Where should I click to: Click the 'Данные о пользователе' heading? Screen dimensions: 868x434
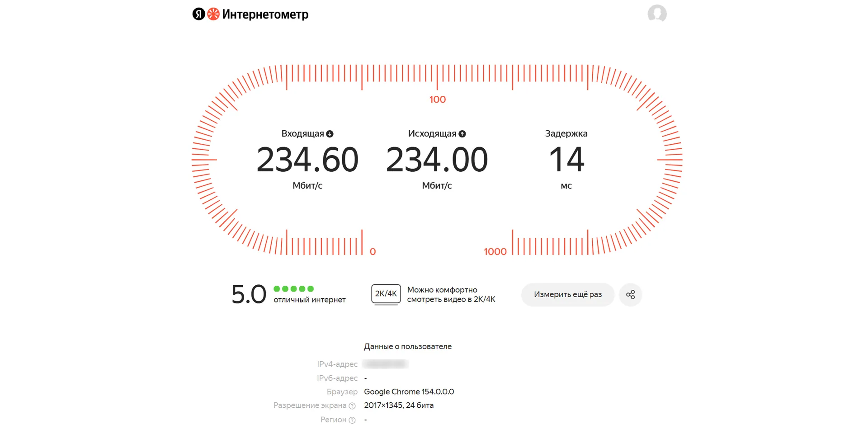click(408, 347)
